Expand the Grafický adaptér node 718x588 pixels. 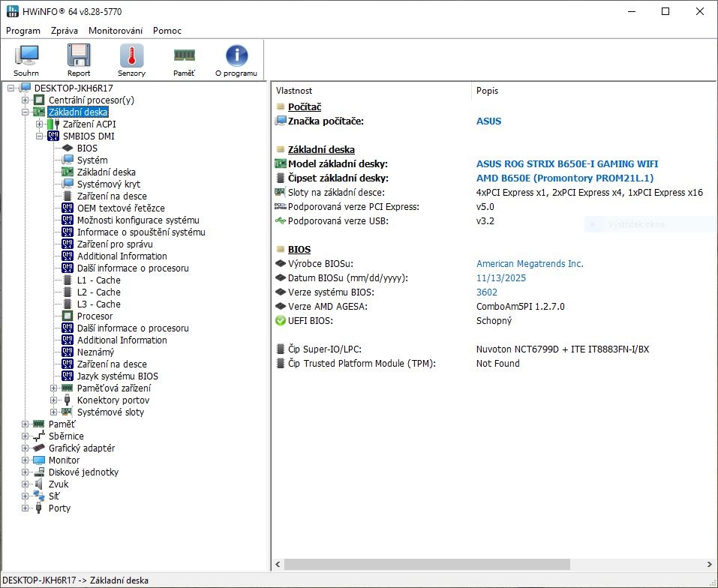pyautogui.click(x=23, y=448)
